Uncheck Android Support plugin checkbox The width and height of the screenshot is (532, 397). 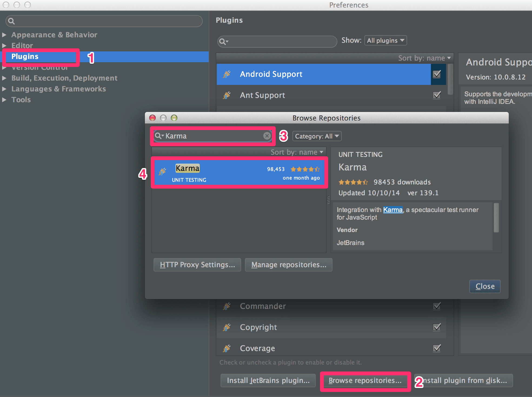437,74
